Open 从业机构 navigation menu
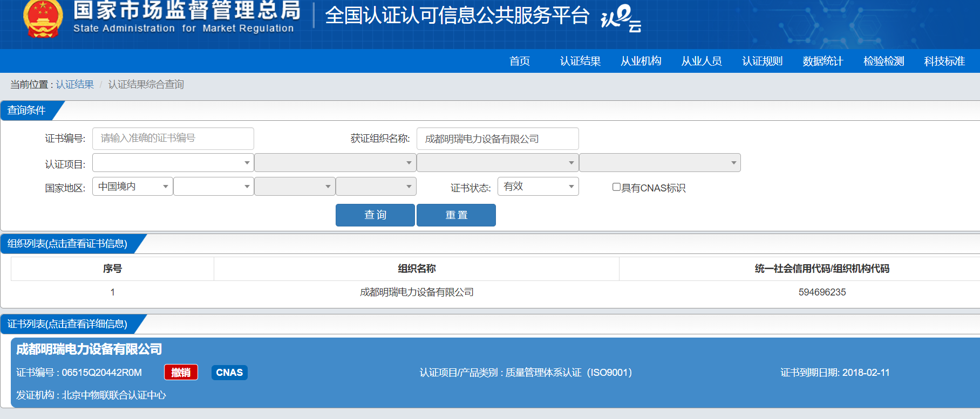This screenshot has height=419, width=980. [641, 61]
